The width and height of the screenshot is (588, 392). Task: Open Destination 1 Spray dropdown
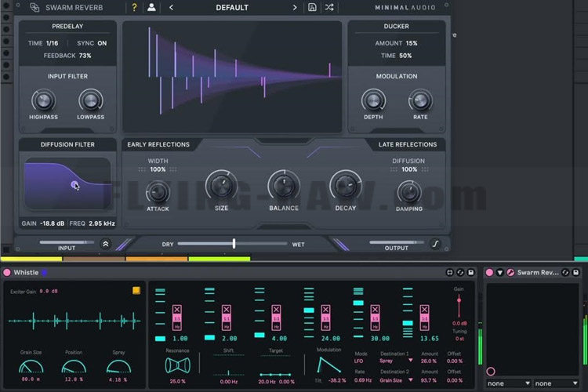pos(396,361)
